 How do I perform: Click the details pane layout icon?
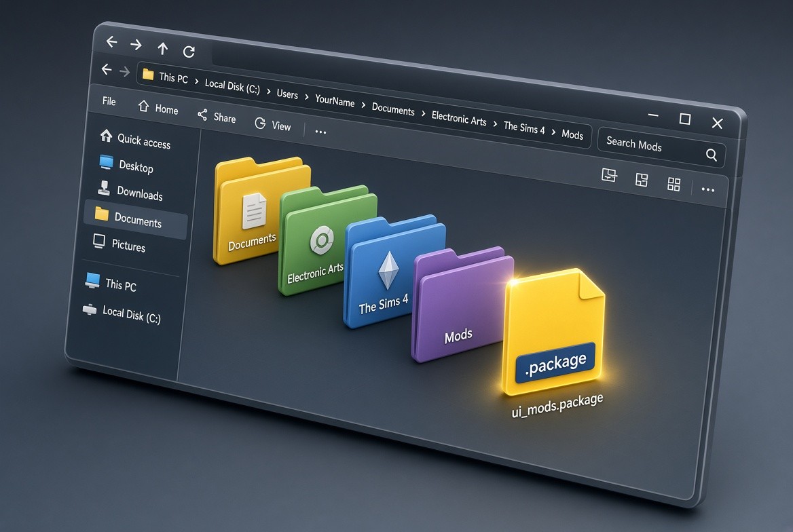642,180
